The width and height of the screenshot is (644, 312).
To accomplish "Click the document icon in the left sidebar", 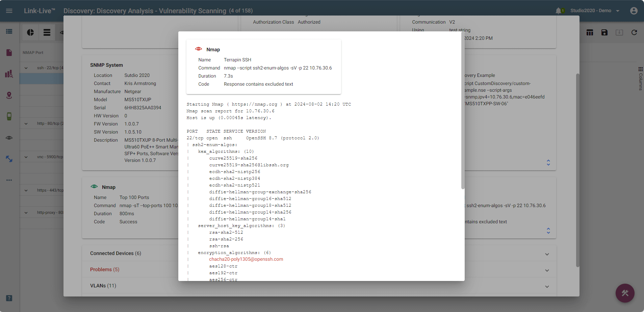I will [x=9, y=53].
